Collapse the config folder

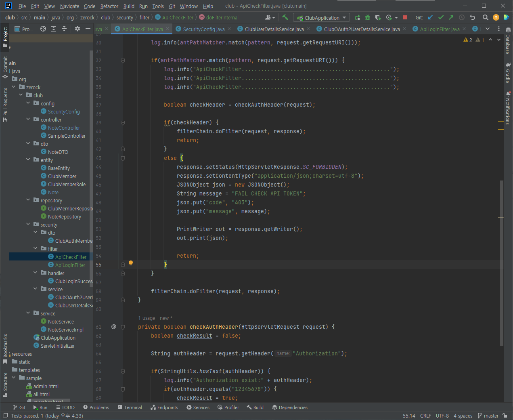[x=28, y=103]
